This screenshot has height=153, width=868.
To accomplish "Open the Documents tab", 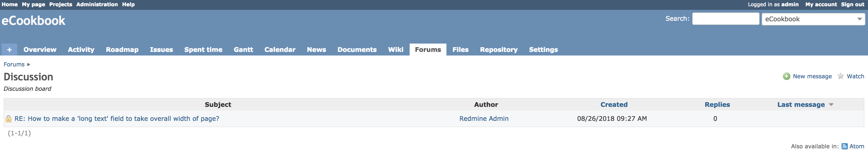I will (x=357, y=50).
